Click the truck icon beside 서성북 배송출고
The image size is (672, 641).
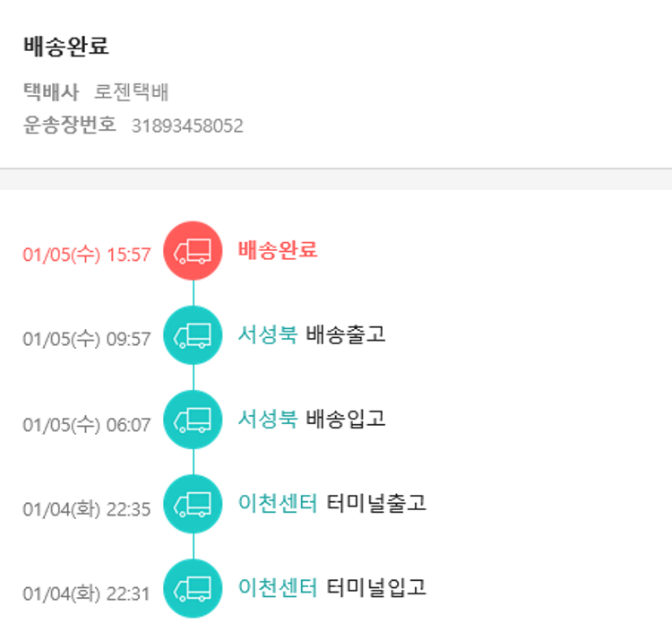coord(193,335)
